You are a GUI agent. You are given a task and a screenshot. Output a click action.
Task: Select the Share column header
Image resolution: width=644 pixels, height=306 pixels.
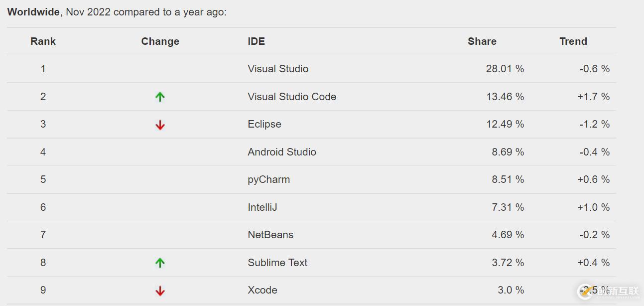click(x=482, y=41)
